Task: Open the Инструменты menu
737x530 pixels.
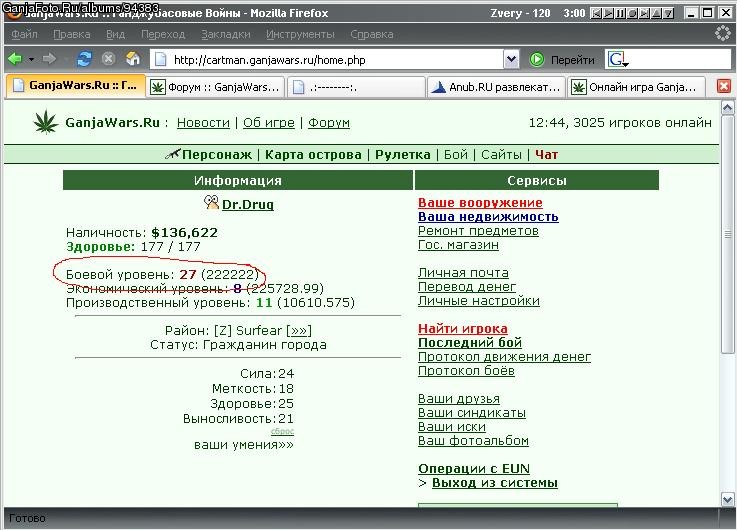Action: (300, 34)
